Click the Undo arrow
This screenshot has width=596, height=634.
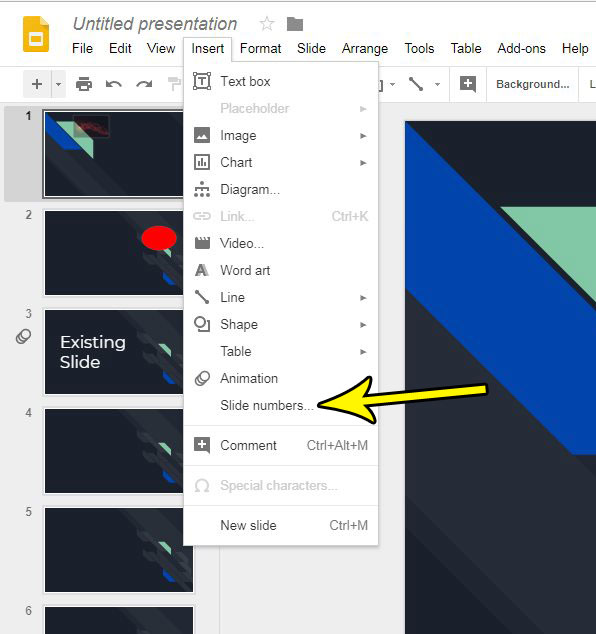(114, 84)
